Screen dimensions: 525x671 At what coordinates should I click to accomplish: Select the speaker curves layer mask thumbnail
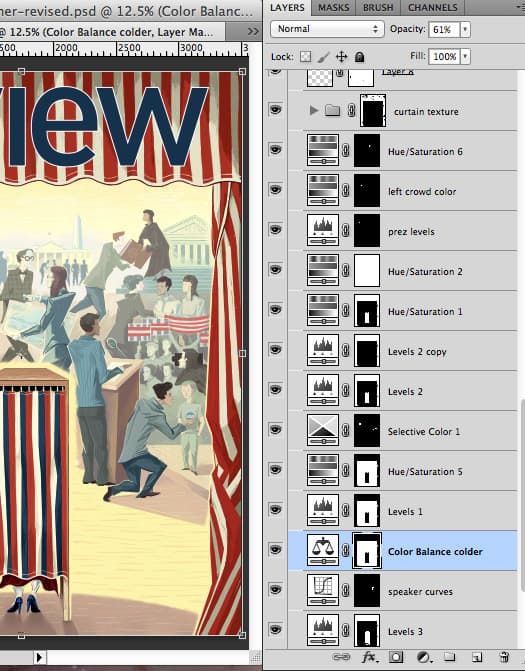367,591
